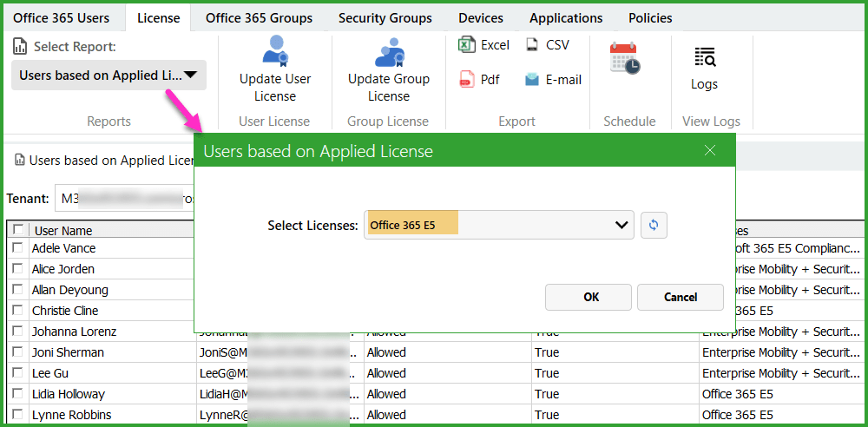Select Christie Cline user name cell
This screenshot has width=868, height=427.
pyautogui.click(x=112, y=311)
